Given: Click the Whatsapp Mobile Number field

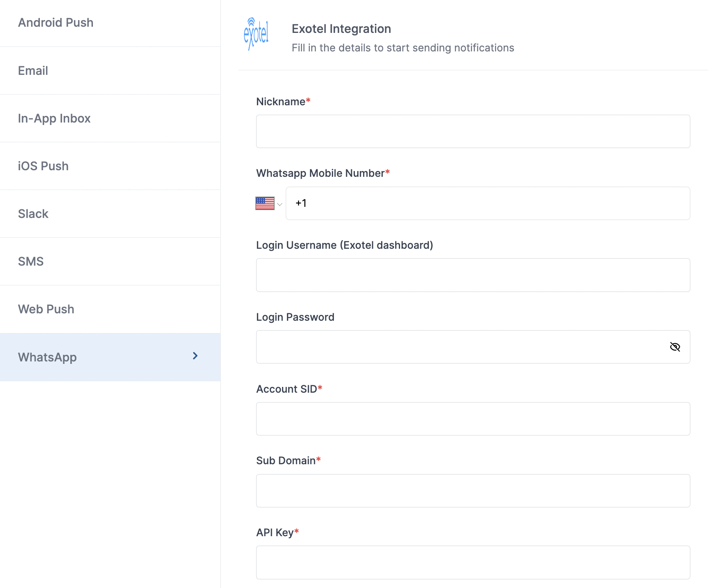Looking at the screenshot, I should (x=488, y=204).
